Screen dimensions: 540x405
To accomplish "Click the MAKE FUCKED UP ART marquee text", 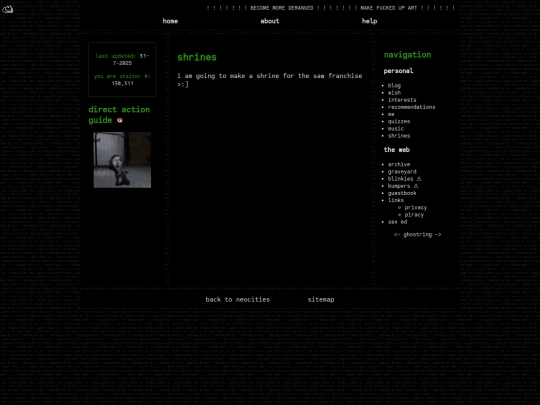I will pos(388,8).
